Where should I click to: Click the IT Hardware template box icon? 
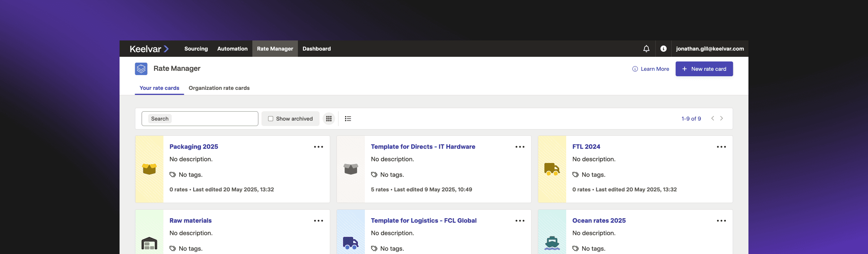pos(350,169)
